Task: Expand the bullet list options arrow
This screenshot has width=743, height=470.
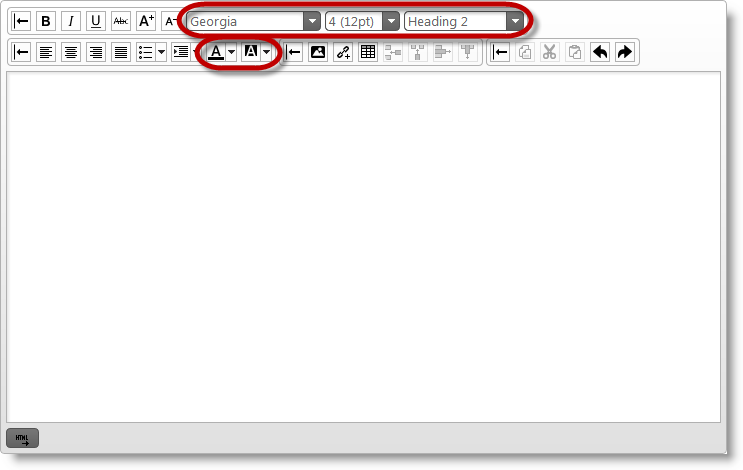Action: 161,52
